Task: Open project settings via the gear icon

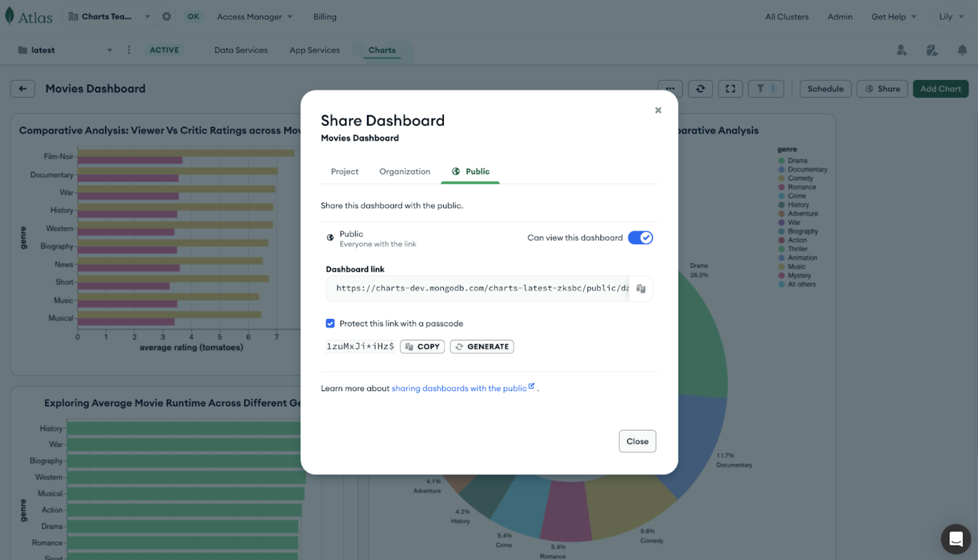Action: (x=166, y=16)
